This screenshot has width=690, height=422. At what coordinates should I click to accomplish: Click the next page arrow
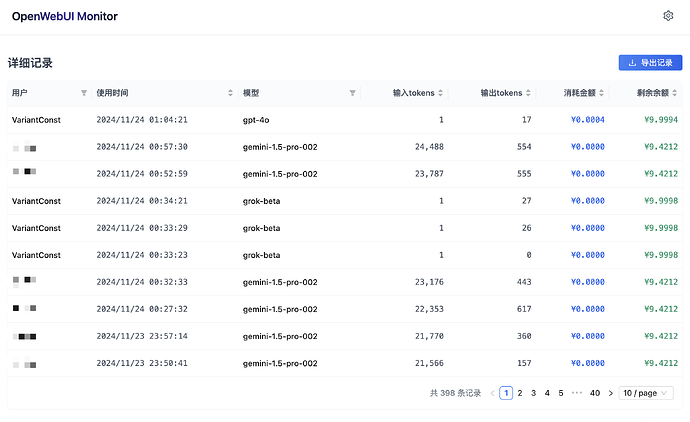click(610, 393)
